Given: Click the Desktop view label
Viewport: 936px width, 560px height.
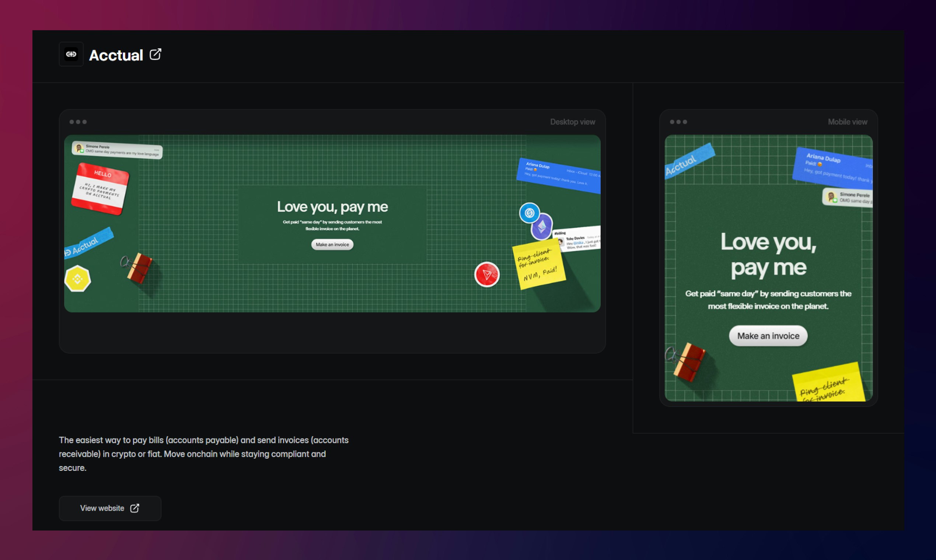Looking at the screenshot, I should coord(572,122).
